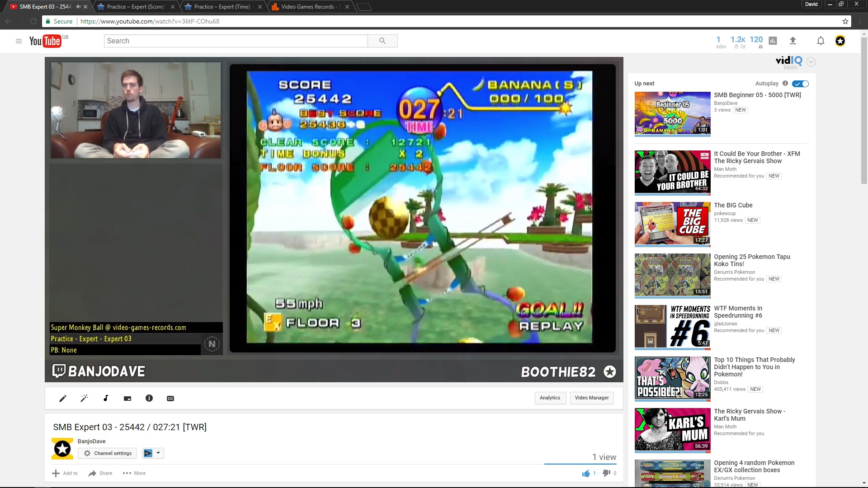Click the Analytics button
This screenshot has width=868, height=488.
click(550, 398)
